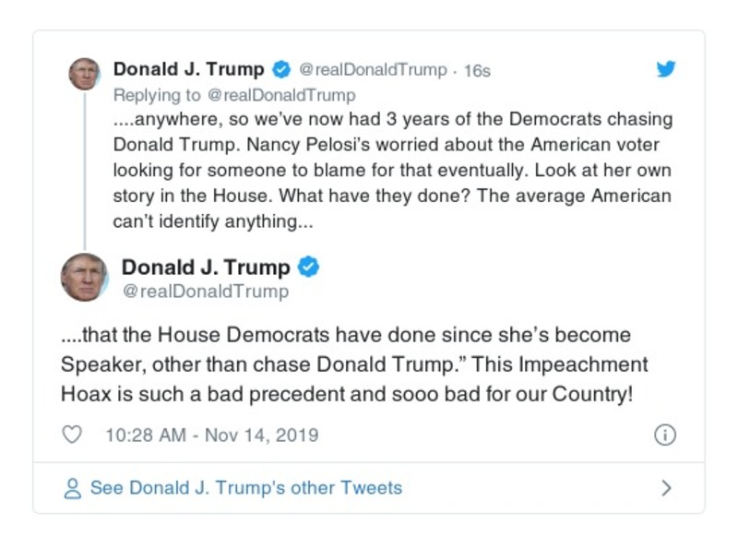
Task: Open small profile avatar in reply tweet
Action: [x=84, y=74]
